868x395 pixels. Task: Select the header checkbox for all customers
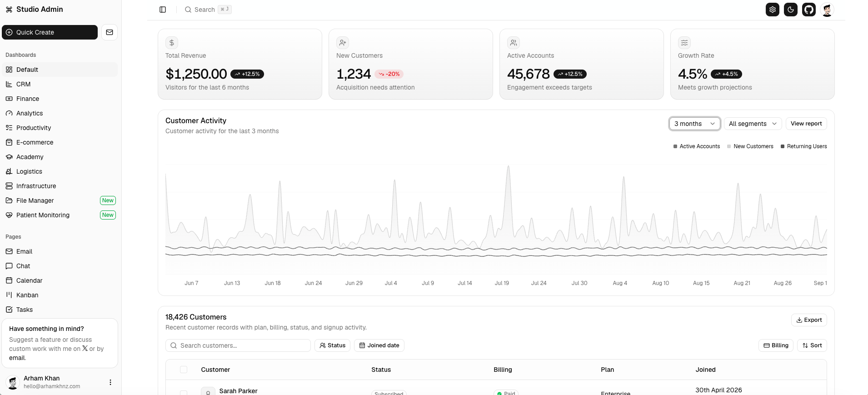184,370
